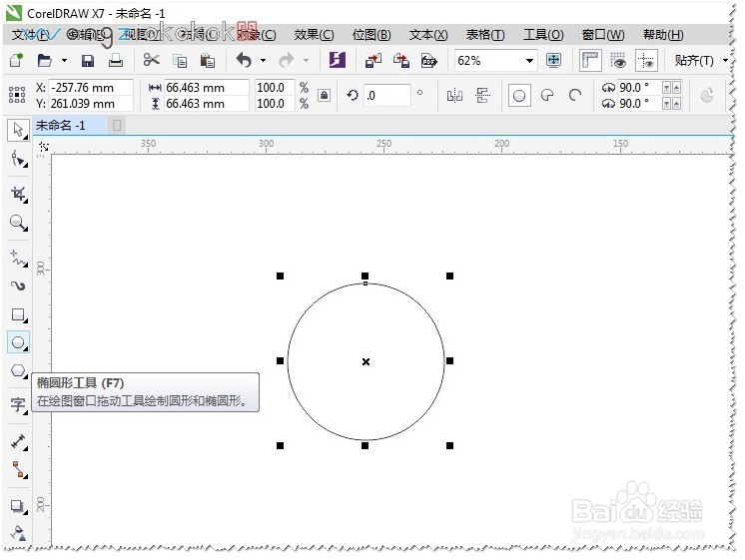Select the Ellipse tool
The width and height of the screenshot is (745, 560).
(19, 342)
